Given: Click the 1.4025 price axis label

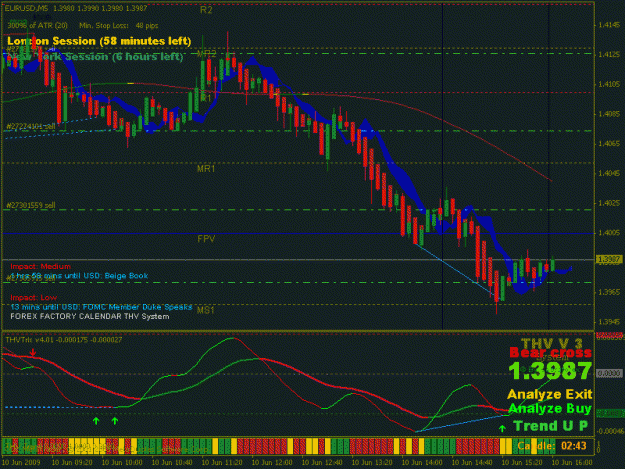Looking at the screenshot, I should click(609, 203).
